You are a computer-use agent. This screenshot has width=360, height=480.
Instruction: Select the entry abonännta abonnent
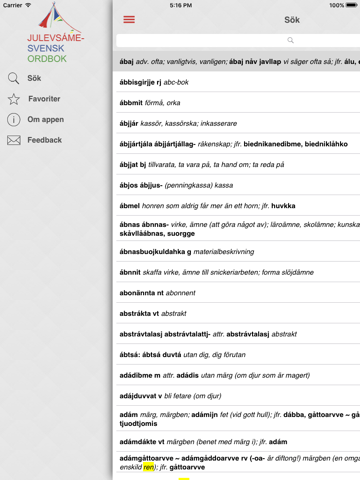(x=237, y=293)
